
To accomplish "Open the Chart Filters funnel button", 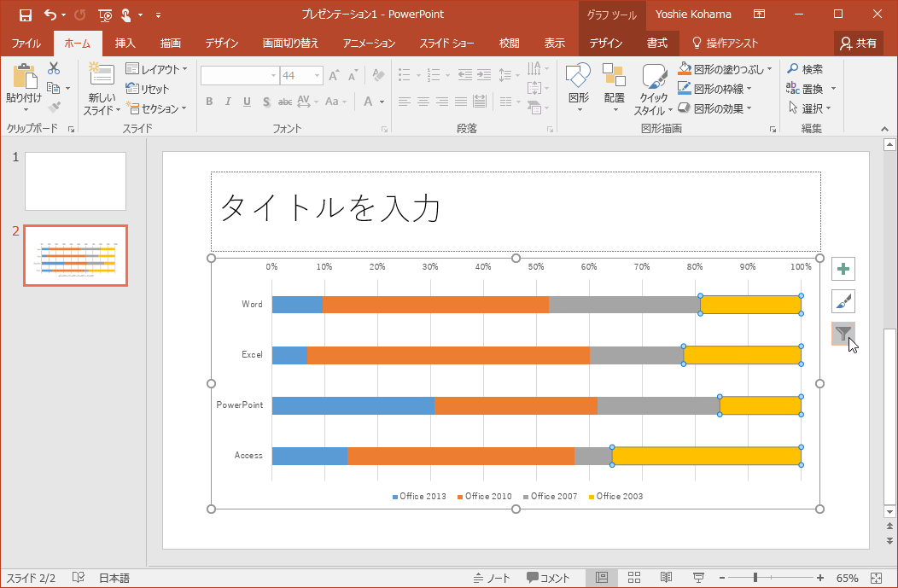I will pyautogui.click(x=843, y=333).
